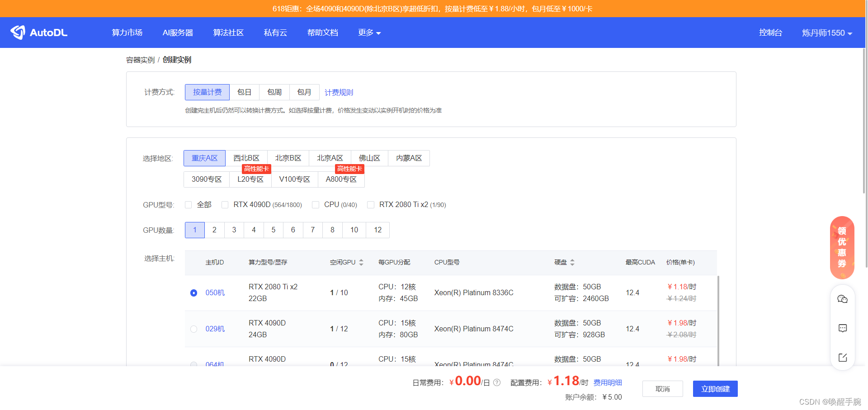Select the V100专区 region
868x410 pixels.
[295, 179]
